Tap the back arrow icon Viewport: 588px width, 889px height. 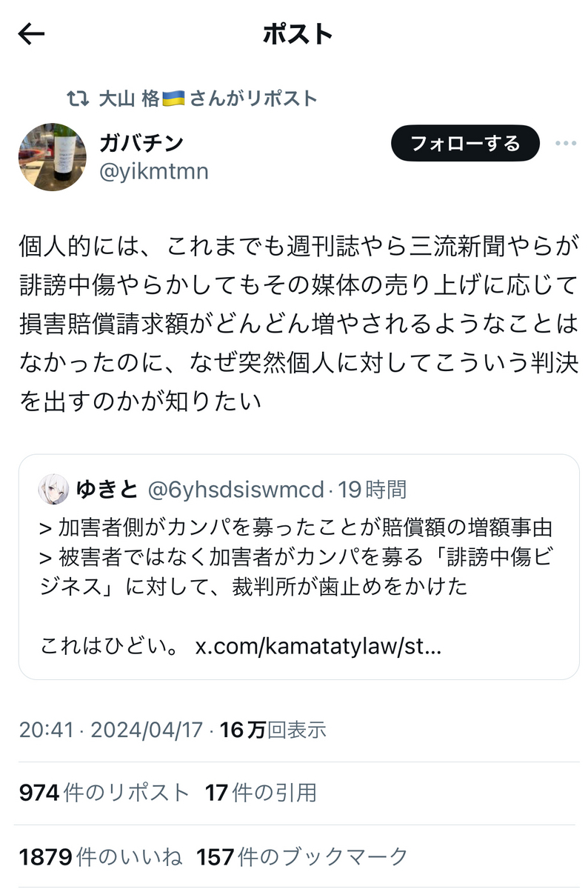pyautogui.click(x=32, y=33)
